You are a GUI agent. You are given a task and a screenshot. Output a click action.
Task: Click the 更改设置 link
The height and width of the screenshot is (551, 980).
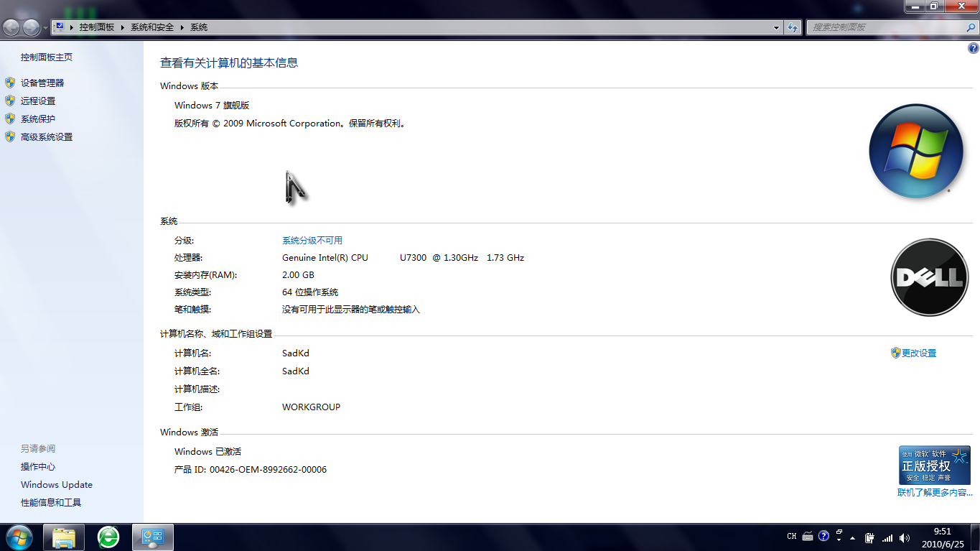(x=919, y=353)
